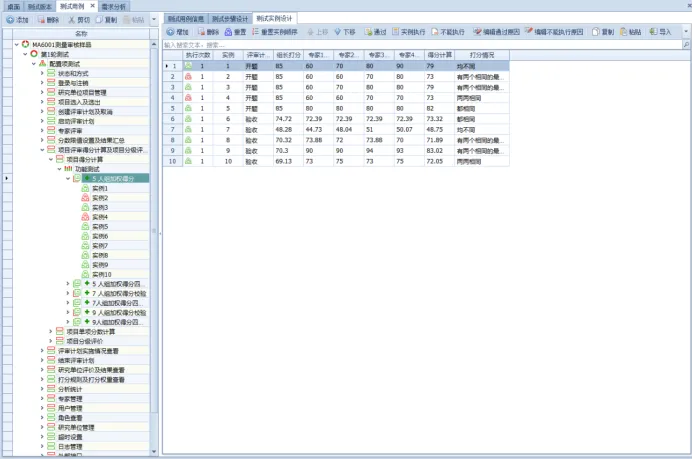
Task: Select 实例2 in the tree
Action: click(100, 198)
